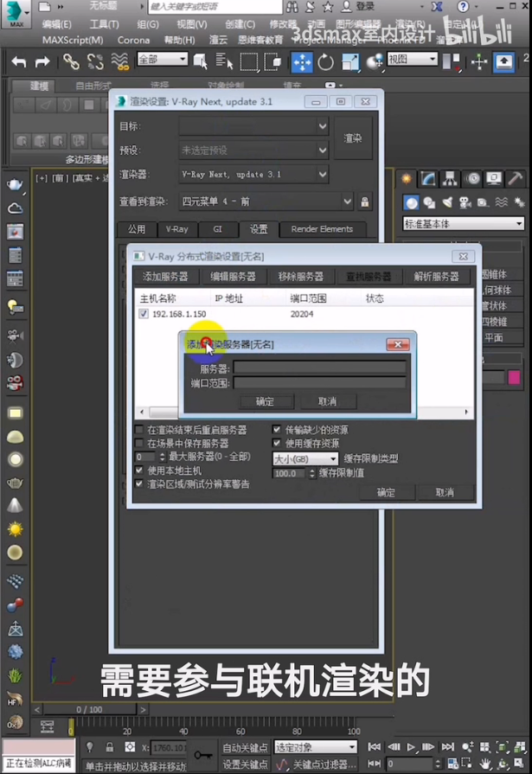The width and height of the screenshot is (532, 774).
Task: Open the 标准基本体 dropdown
Action: coord(463,224)
